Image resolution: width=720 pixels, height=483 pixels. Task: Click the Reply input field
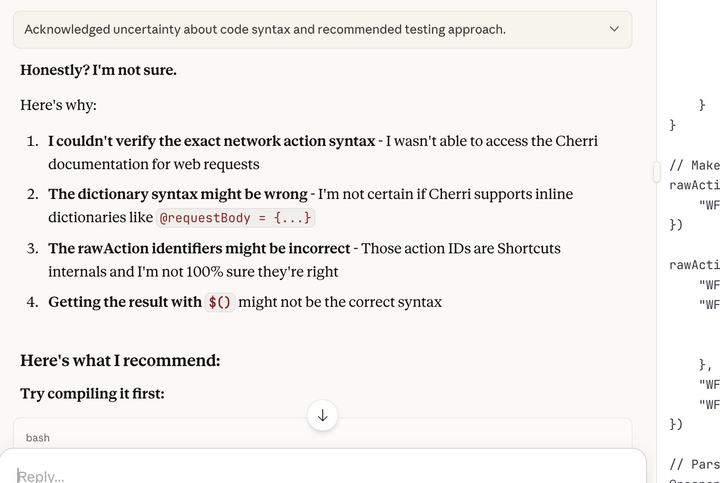(300, 475)
